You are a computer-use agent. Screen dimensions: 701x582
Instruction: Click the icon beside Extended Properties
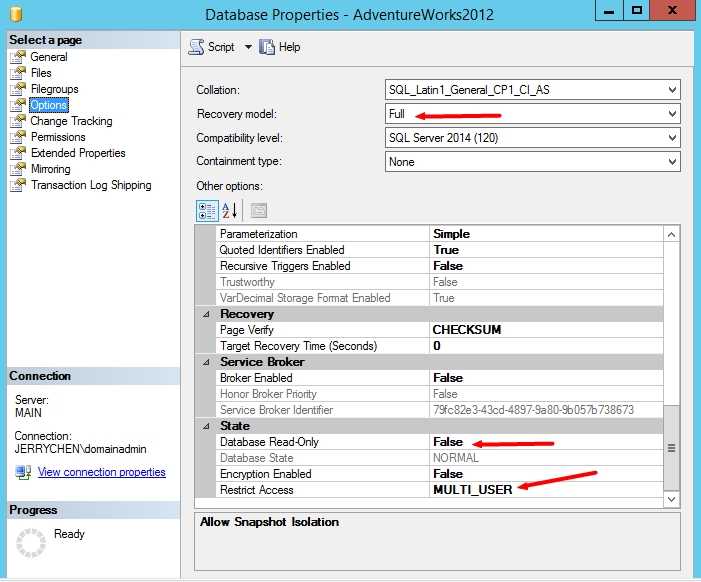(18, 153)
